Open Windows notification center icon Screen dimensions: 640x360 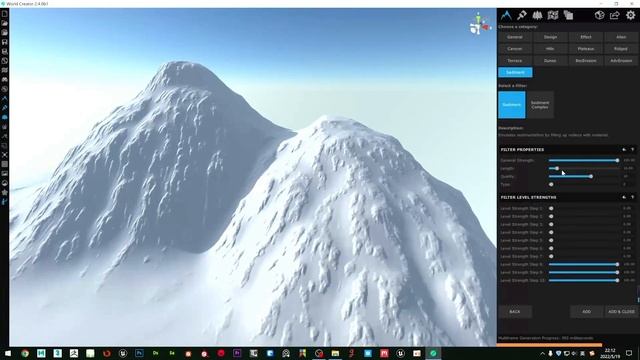click(629, 353)
